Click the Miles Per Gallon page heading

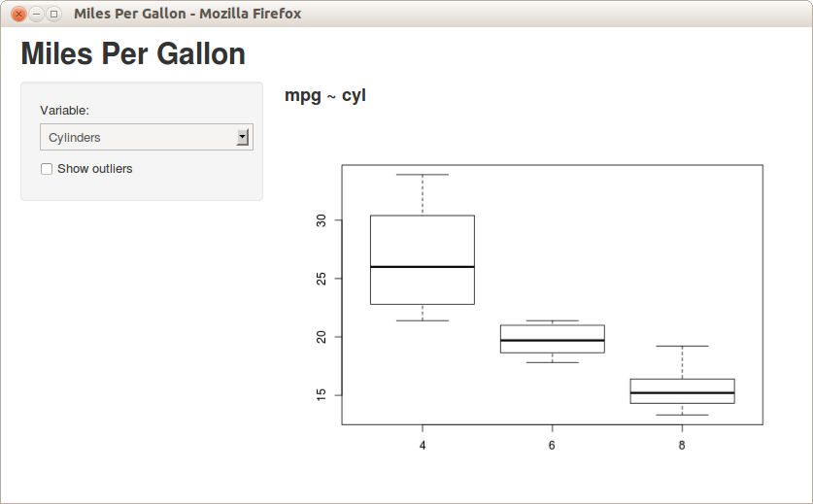coord(133,53)
